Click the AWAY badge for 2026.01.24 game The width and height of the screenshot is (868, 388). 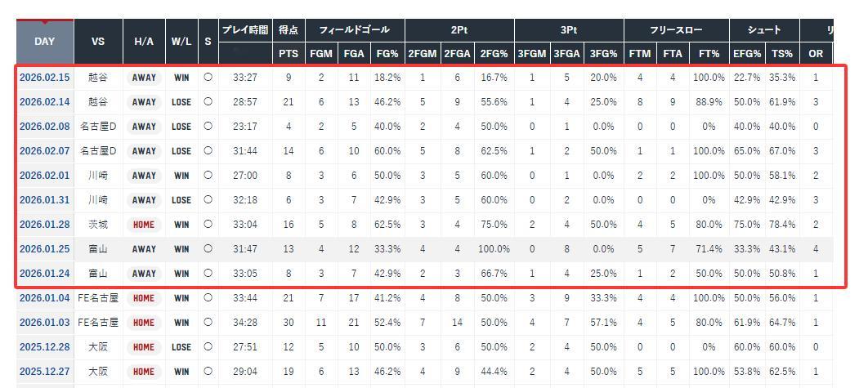click(144, 274)
